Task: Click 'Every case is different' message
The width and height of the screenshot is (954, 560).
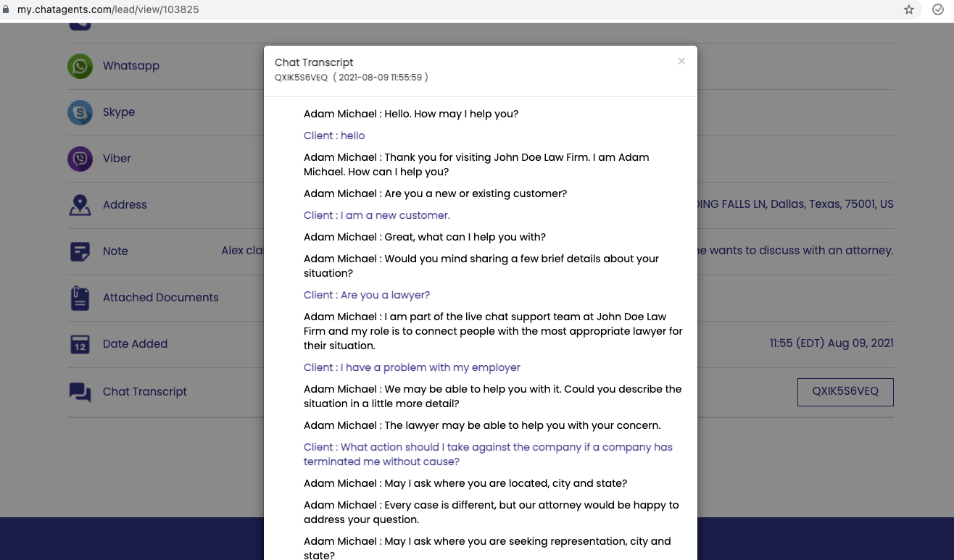Action: pos(491,512)
